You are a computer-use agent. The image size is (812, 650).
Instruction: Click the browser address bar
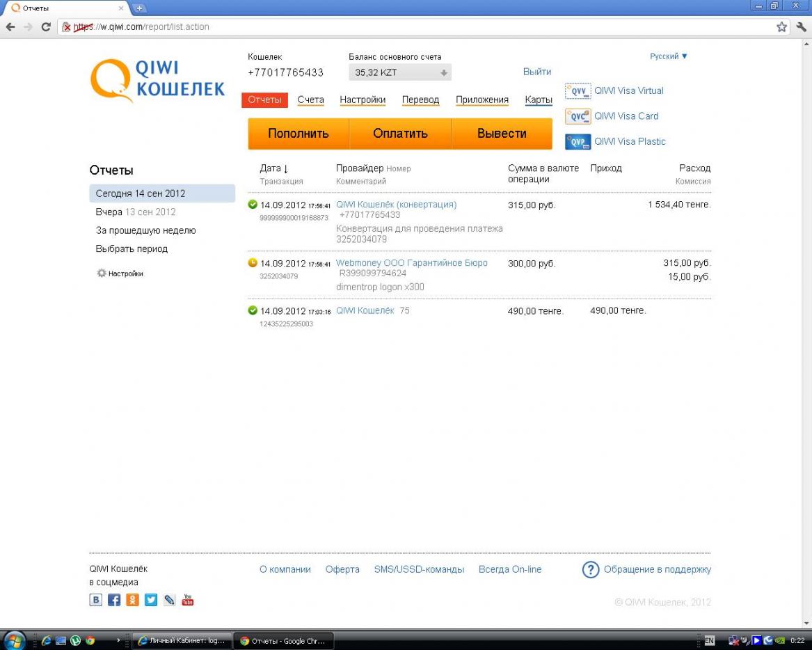[x=417, y=27]
